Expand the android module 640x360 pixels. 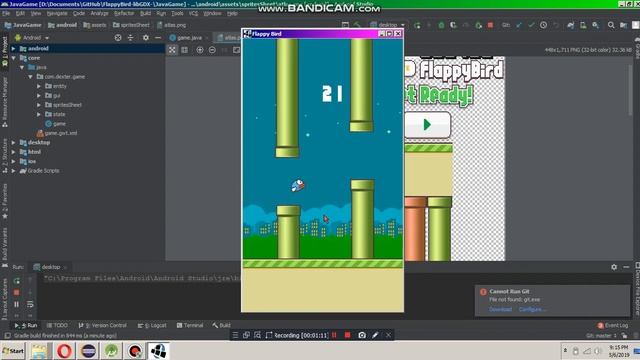pos(13,49)
